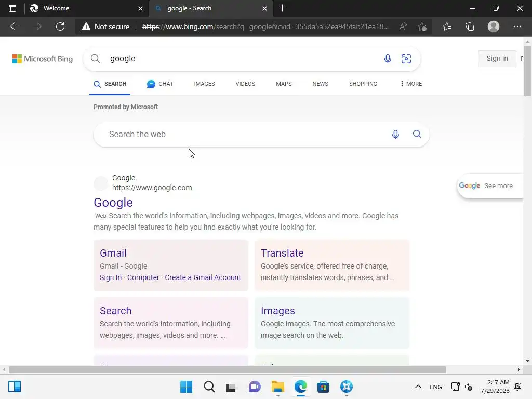This screenshot has height=399, width=532.
Task: Open Widgets panel on taskbar
Action: 15,387
